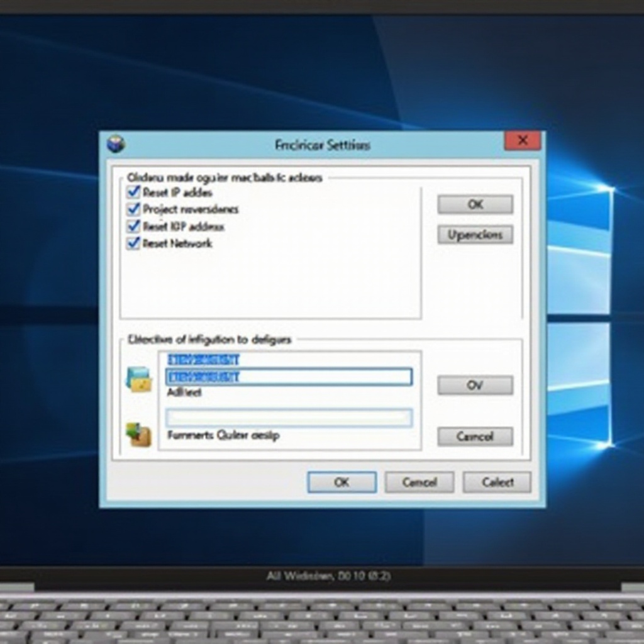Toggle the 'Project reversdenes' checkbox

coord(133,209)
